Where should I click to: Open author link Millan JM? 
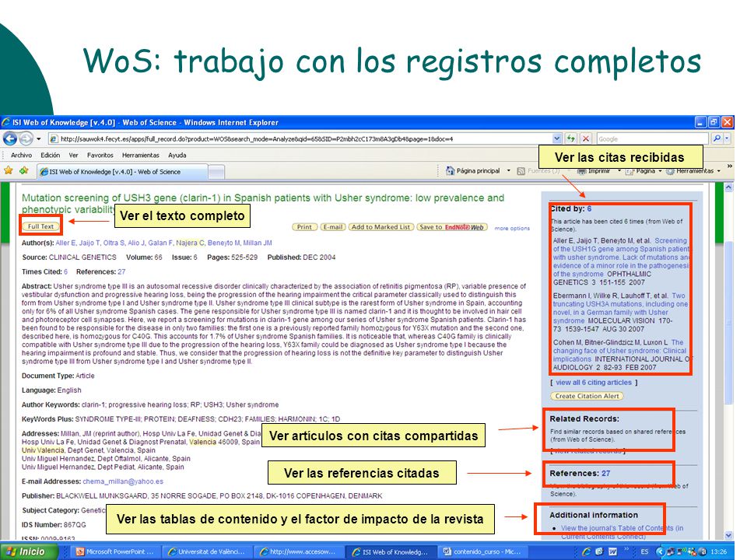[258, 243]
